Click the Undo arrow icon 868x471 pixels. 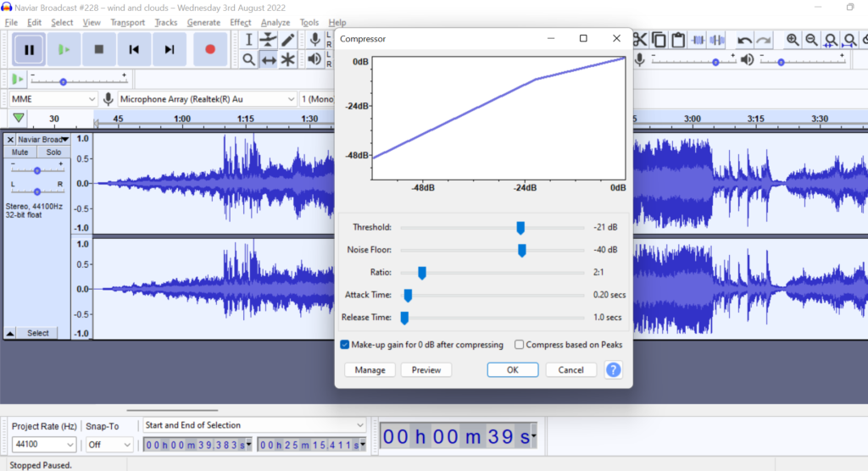tap(744, 40)
